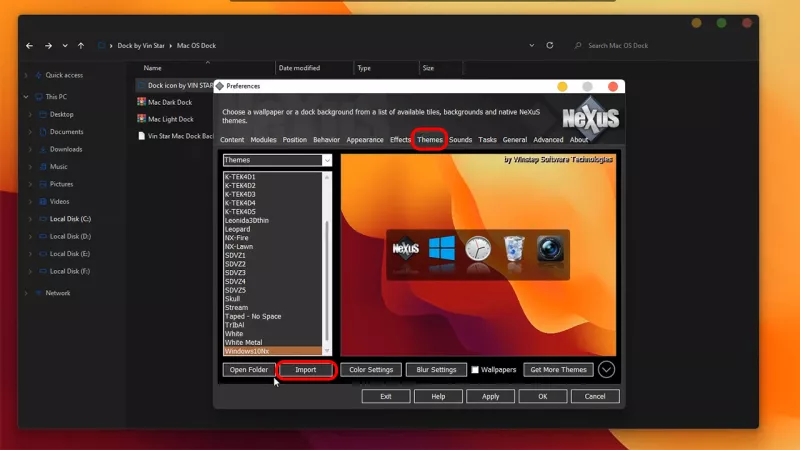This screenshot has height=450, width=800.
Task: Click the Apply button
Action: [490, 396]
